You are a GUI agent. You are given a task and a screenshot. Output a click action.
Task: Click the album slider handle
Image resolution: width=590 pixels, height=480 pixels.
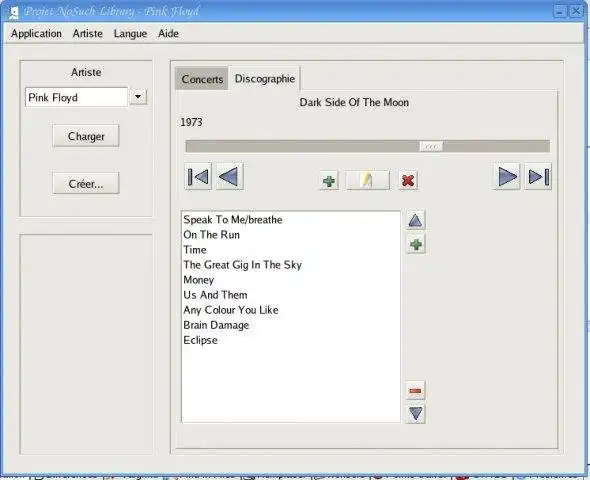[x=431, y=146]
